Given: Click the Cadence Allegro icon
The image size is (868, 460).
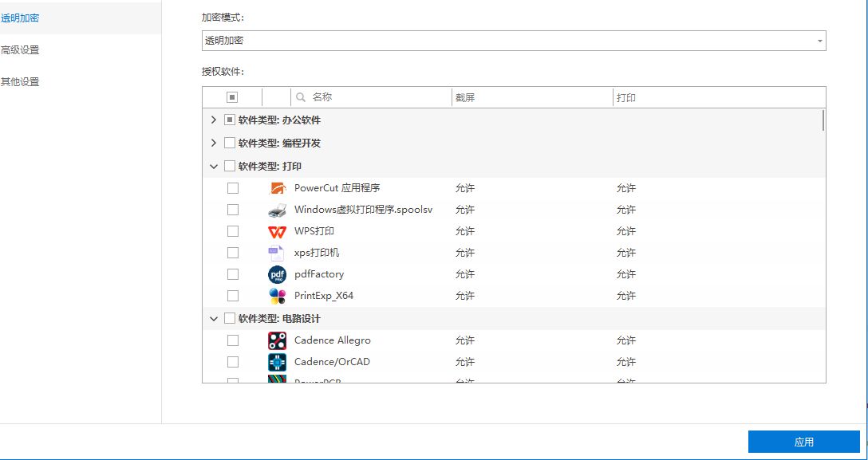Looking at the screenshot, I should click(277, 340).
